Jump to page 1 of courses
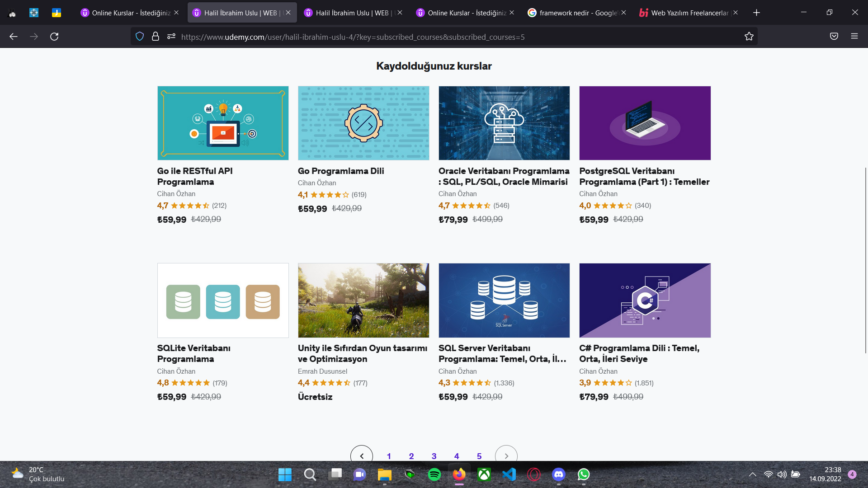This screenshot has width=868, height=488. [x=389, y=456]
